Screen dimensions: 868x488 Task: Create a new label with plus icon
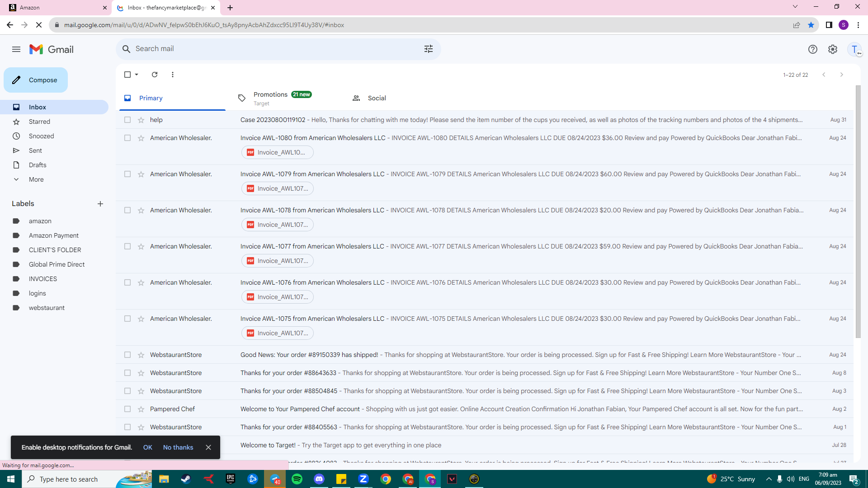pos(100,204)
